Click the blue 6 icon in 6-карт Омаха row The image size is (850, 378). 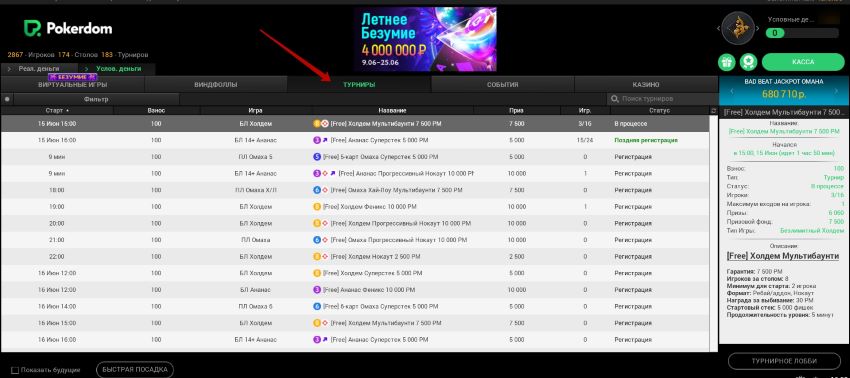coord(317,306)
